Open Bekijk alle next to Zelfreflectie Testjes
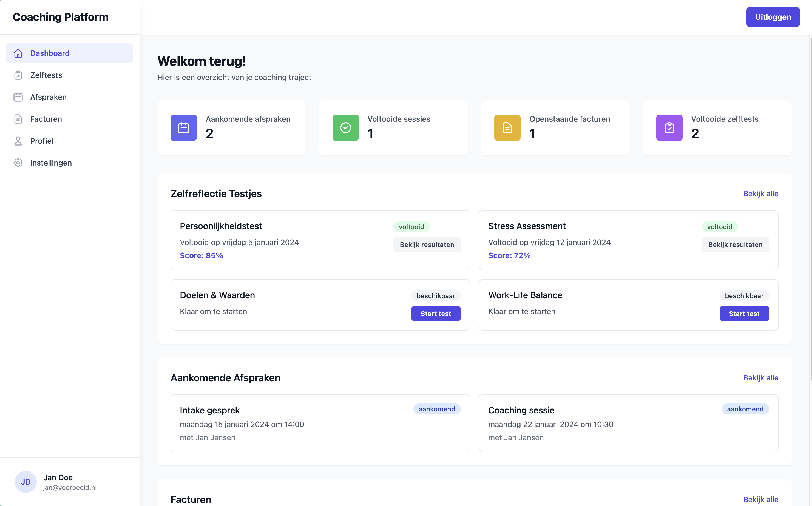This screenshot has height=506, width=812. [x=761, y=194]
